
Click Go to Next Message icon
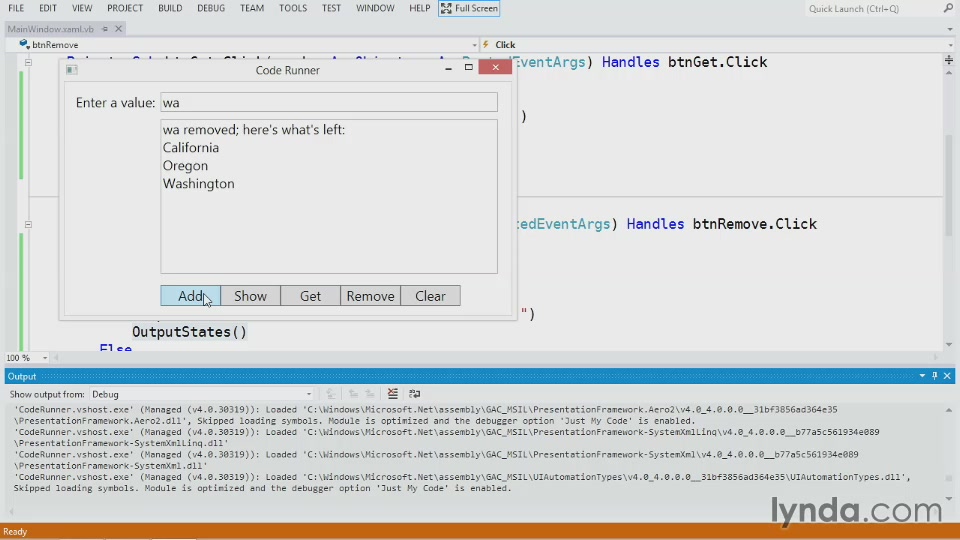tap(369, 394)
